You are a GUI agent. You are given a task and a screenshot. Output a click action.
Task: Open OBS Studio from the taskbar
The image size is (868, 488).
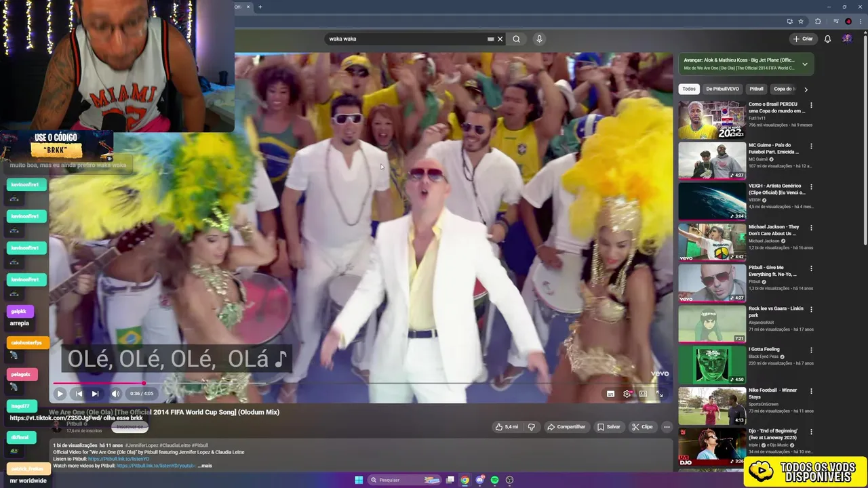point(509,480)
